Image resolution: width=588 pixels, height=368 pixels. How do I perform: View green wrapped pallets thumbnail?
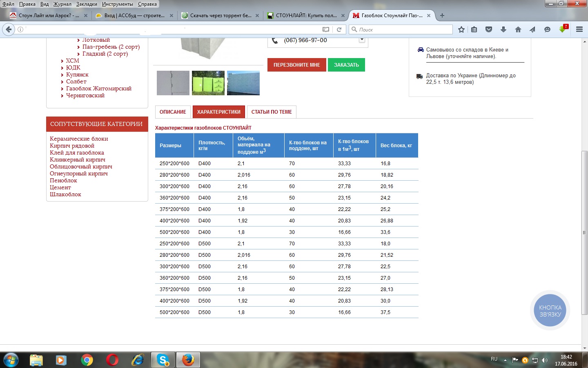pyautogui.click(x=208, y=83)
